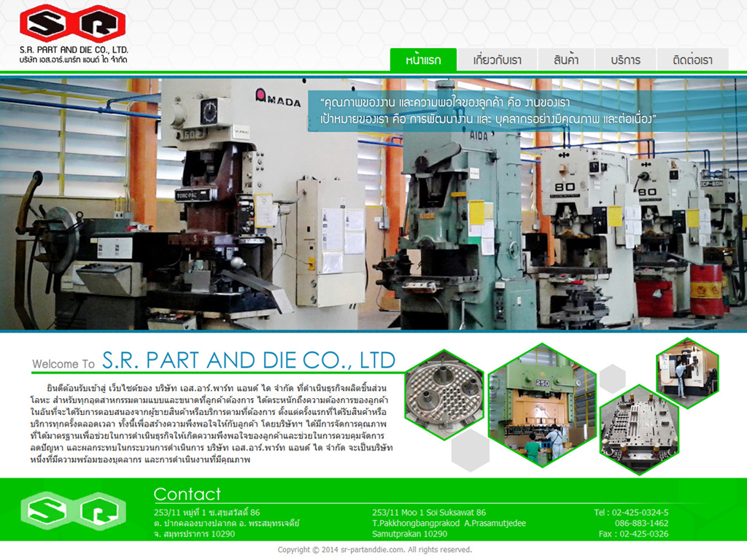
Task: Click the sr-partanddie.com copyright text
Action: pos(374,550)
